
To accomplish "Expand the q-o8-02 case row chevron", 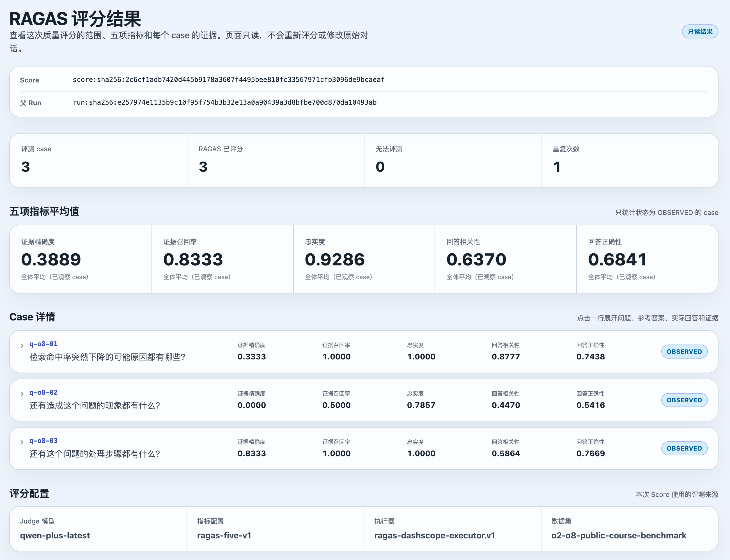I will point(22,394).
